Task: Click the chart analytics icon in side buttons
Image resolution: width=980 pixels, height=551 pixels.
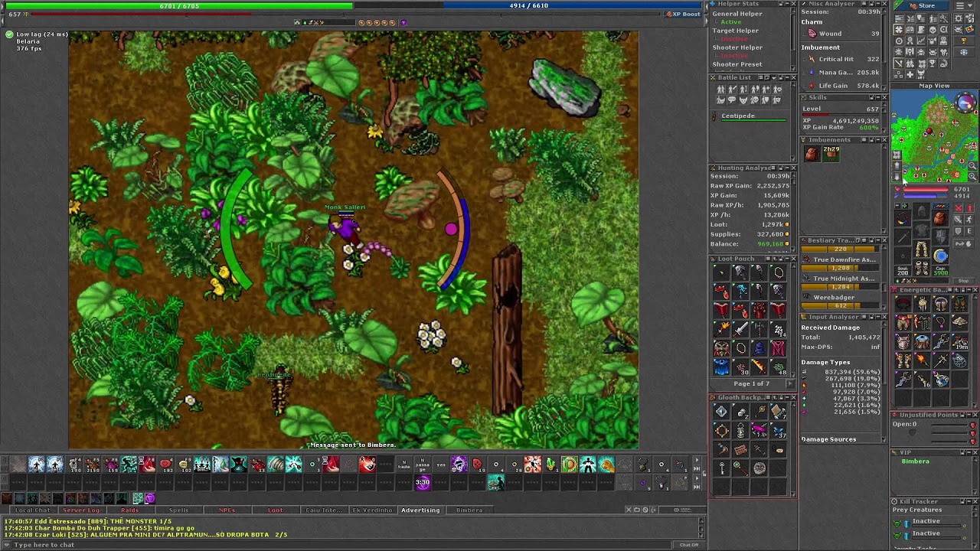Action: click(921, 41)
